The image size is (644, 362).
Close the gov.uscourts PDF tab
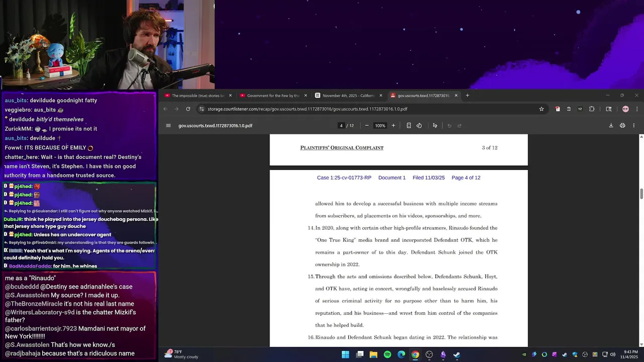point(456,96)
